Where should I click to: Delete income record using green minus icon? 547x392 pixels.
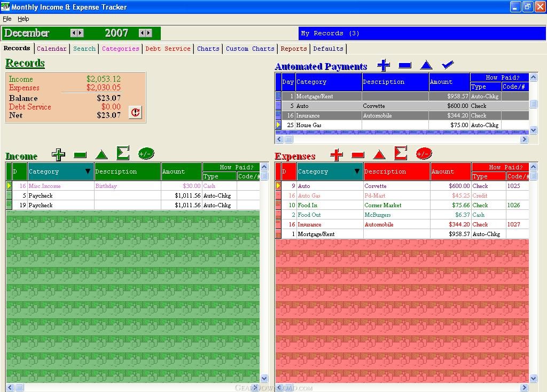pyautogui.click(x=80, y=155)
